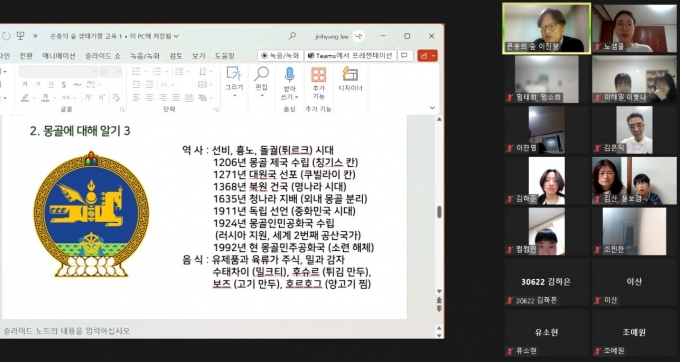Viewport: 680px width, 362px height.
Task: Toggle the Record (녹음/녹화) button
Action: 281,55
